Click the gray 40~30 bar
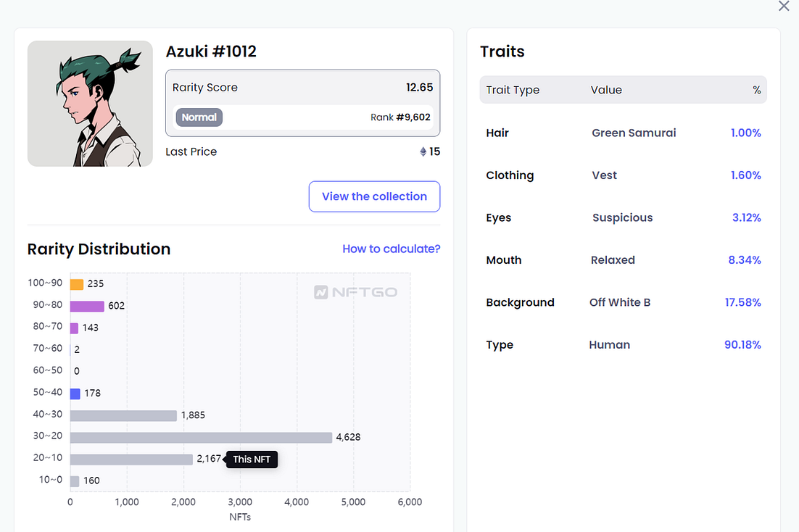The height and width of the screenshot is (532, 799). (123, 415)
